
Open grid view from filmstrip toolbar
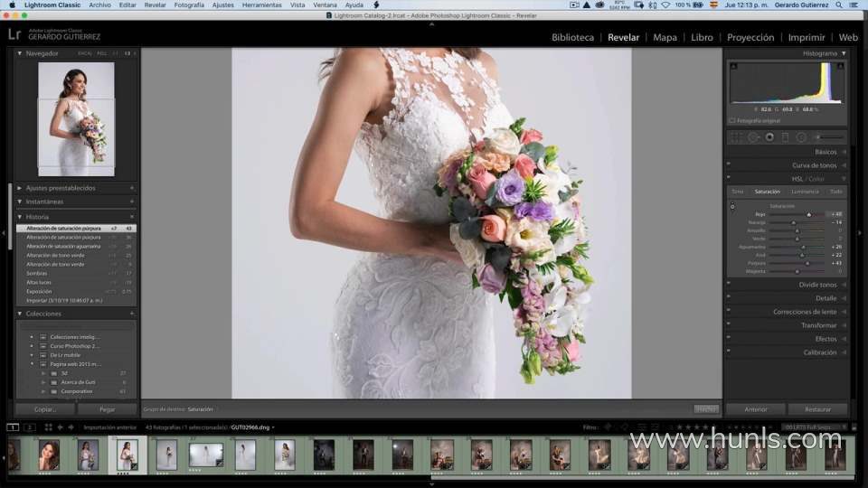click(49, 427)
